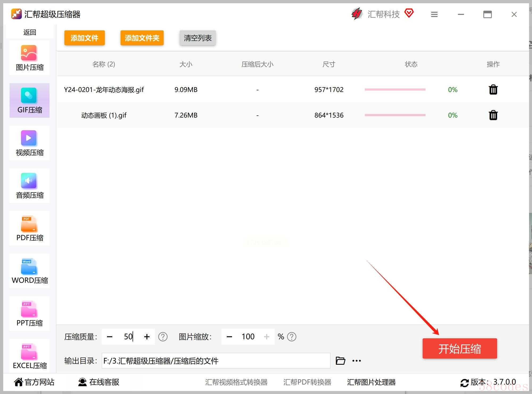Check version update refresh icon

pos(464,383)
